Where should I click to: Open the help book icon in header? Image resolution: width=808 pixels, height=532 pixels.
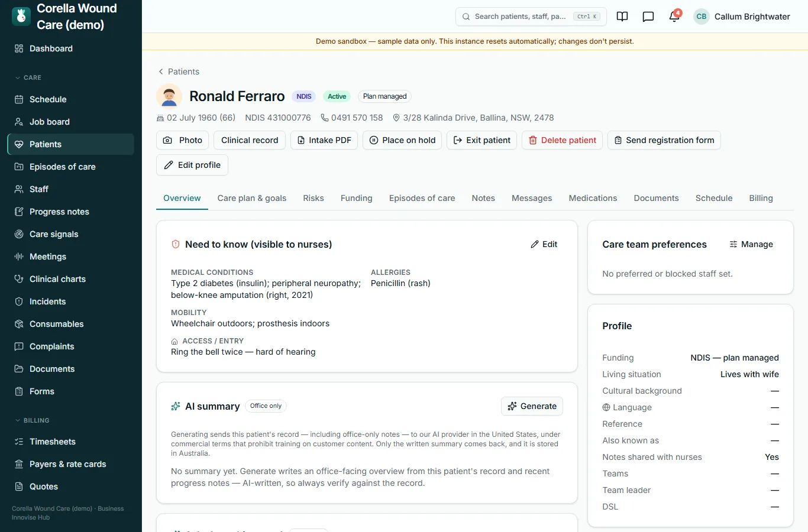pyautogui.click(x=622, y=17)
